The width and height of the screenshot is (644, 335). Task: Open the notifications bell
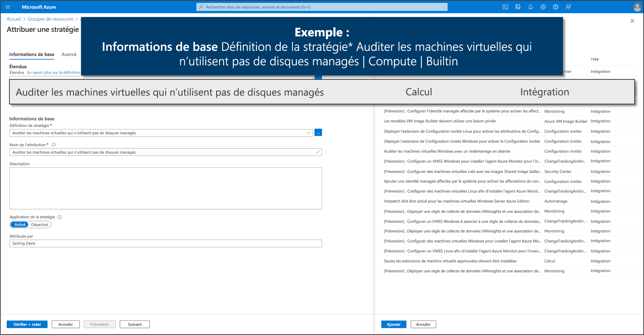530,7
